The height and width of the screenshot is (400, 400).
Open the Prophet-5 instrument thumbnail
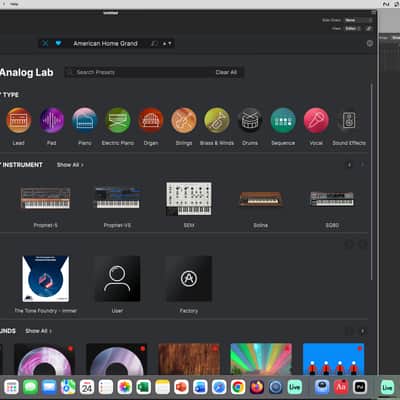(46, 198)
